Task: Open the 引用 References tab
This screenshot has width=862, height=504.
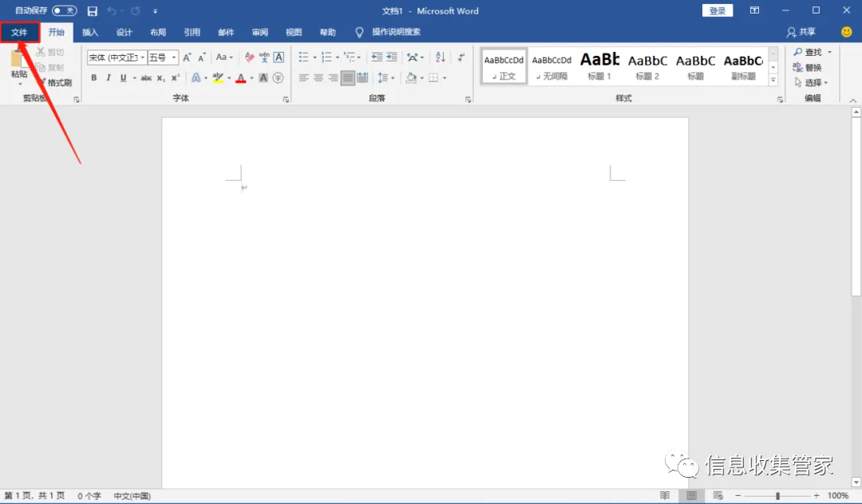Action: tap(192, 33)
